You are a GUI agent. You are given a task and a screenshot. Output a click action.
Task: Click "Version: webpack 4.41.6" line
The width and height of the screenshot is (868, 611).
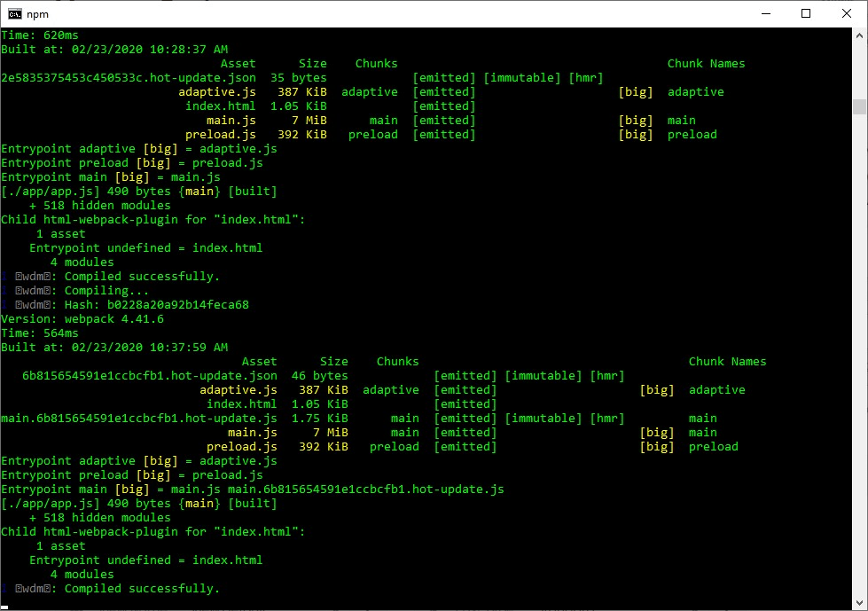click(82, 318)
